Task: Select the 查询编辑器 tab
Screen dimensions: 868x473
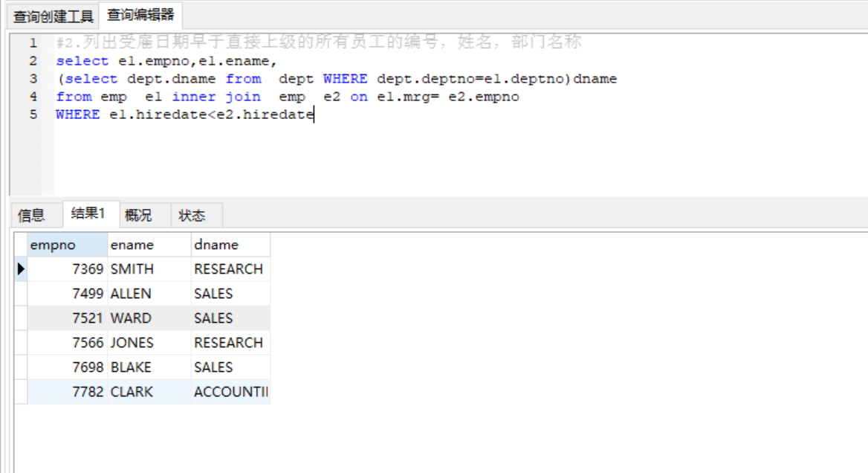Action: point(140,15)
